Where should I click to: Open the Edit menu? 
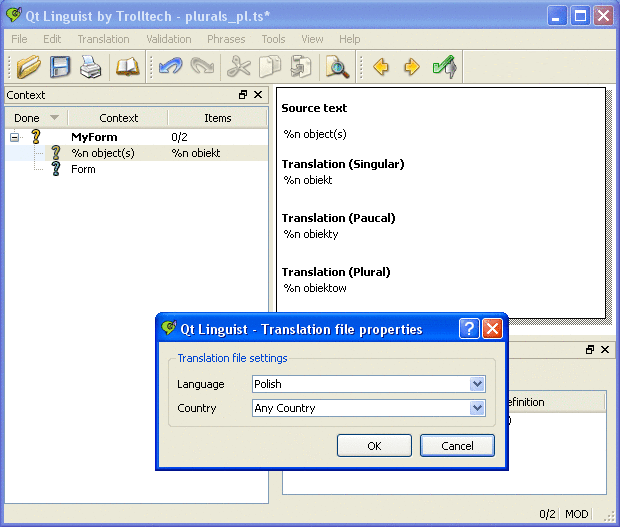(52, 39)
